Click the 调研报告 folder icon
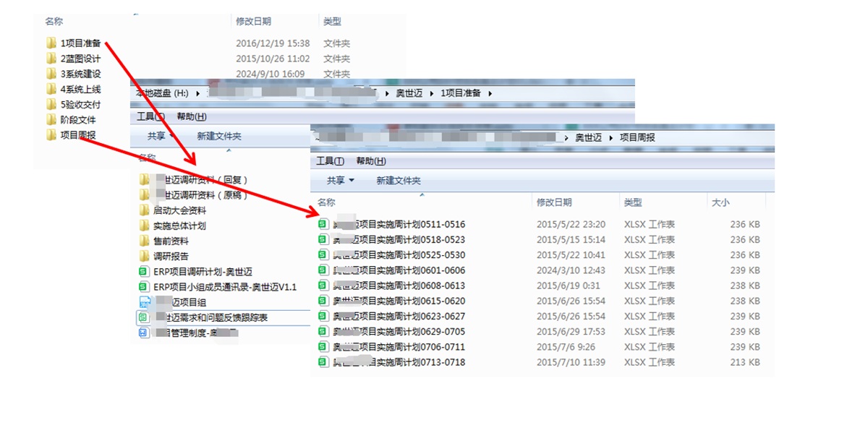The image size is (868, 425). tap(145, 257)
